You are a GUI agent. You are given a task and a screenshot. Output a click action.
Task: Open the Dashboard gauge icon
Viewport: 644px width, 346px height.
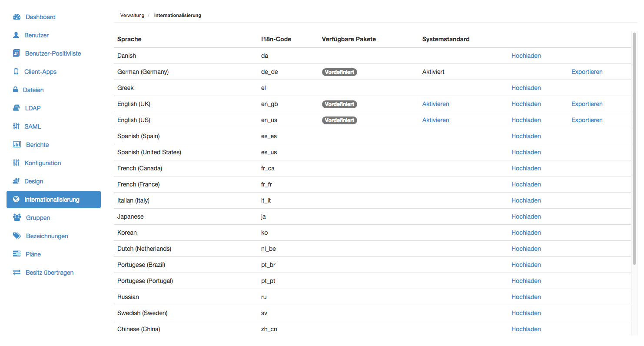point(17,17)
